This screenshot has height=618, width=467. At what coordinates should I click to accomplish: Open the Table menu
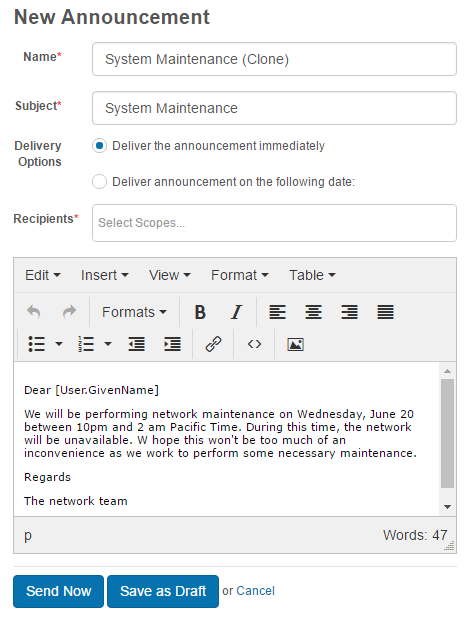click(312, 275)
